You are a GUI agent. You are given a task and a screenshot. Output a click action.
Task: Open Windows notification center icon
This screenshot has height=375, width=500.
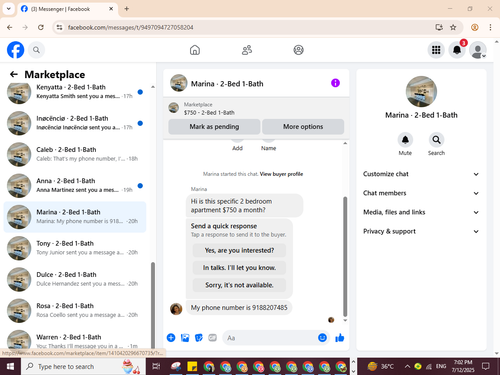486,367
